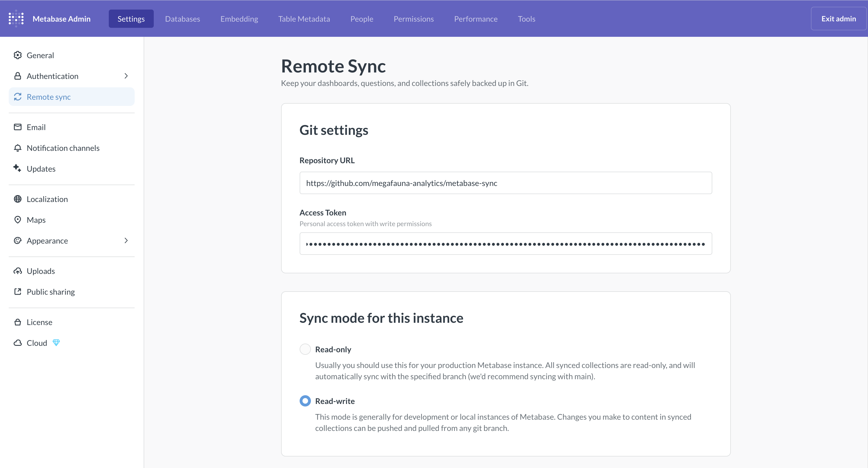Click the Email envelope icon
The height and width of the screenshot is (468, 868).
click(17, 127)
